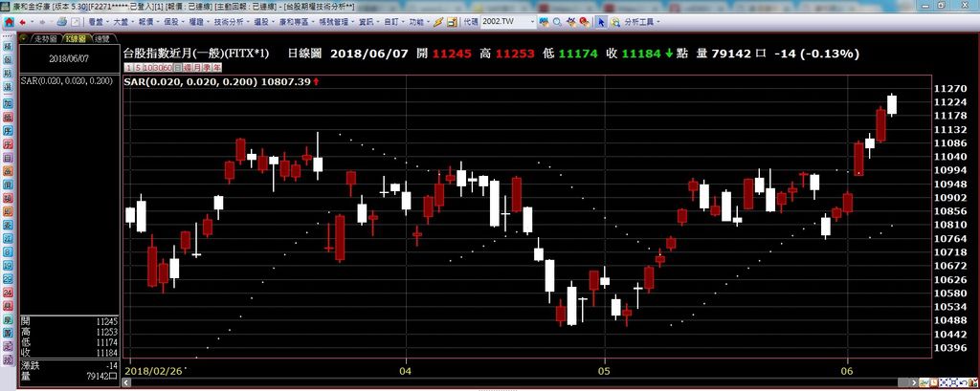This screenshot has width=980, height=391.
Task: Click the 量 79142口 value in left panel
Action: [x=100, y=376]
